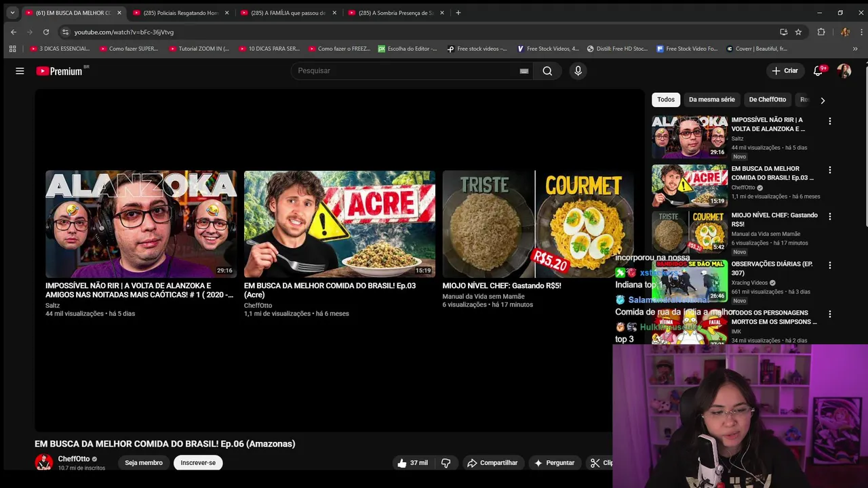Open the on-screen keyboard icon in search
This screenshot has height=488, width=868.
(524, 70)
